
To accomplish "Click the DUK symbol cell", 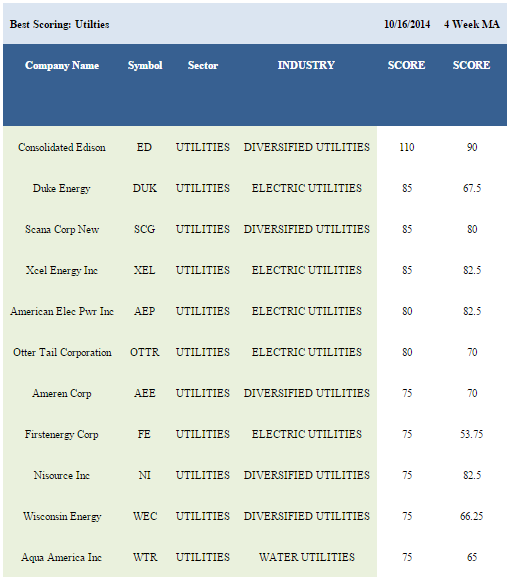I will point(145,188).
